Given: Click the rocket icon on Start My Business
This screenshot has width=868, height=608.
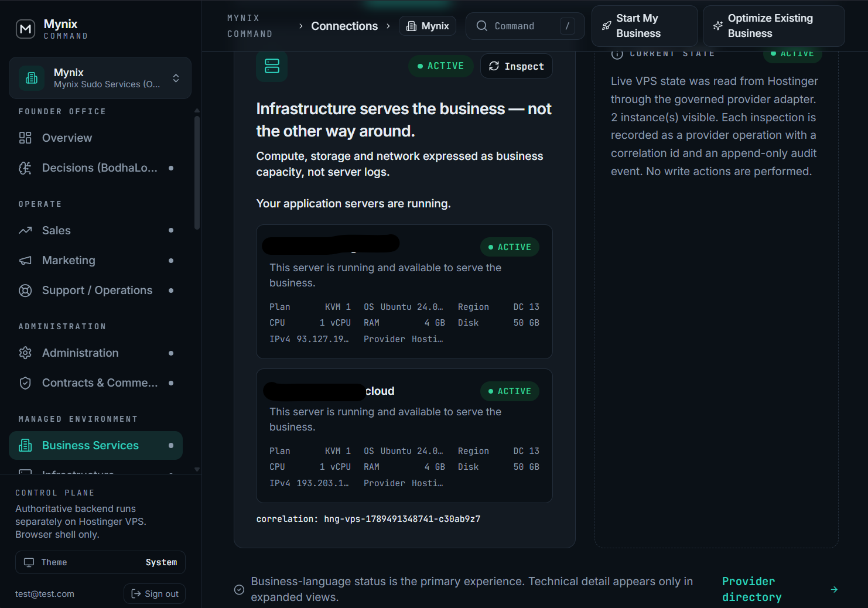Looking at the screenshot, I should (x=606, y=26).
